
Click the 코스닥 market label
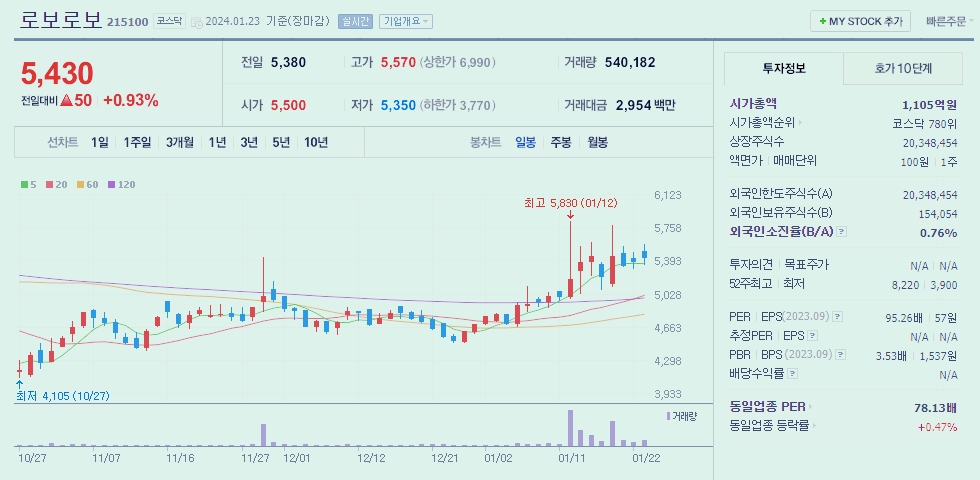169,21
